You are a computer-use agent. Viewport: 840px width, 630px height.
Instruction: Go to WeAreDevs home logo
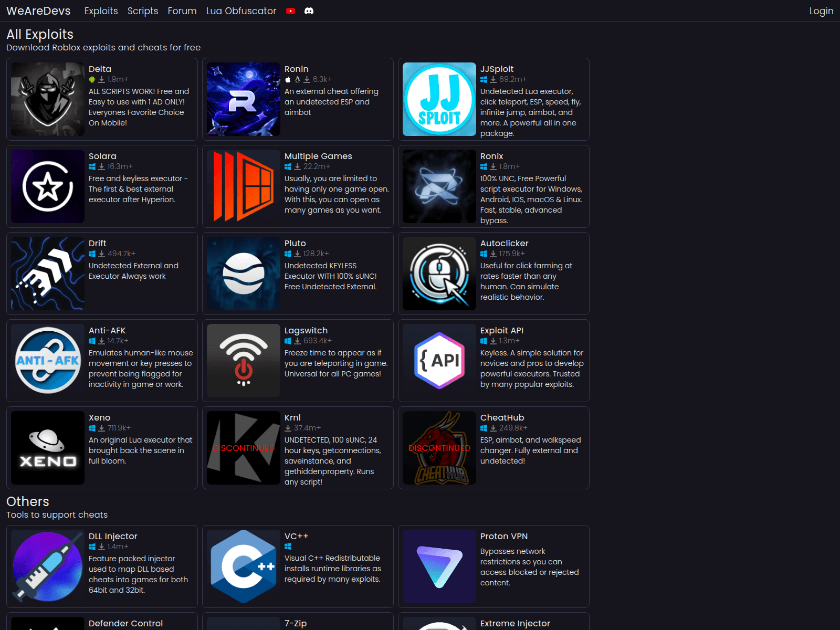tap(38, 11)
